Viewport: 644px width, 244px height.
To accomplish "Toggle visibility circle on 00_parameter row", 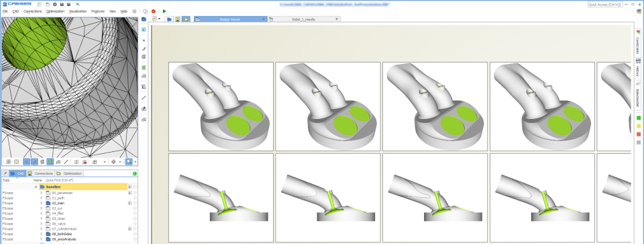I will point(135,192).
